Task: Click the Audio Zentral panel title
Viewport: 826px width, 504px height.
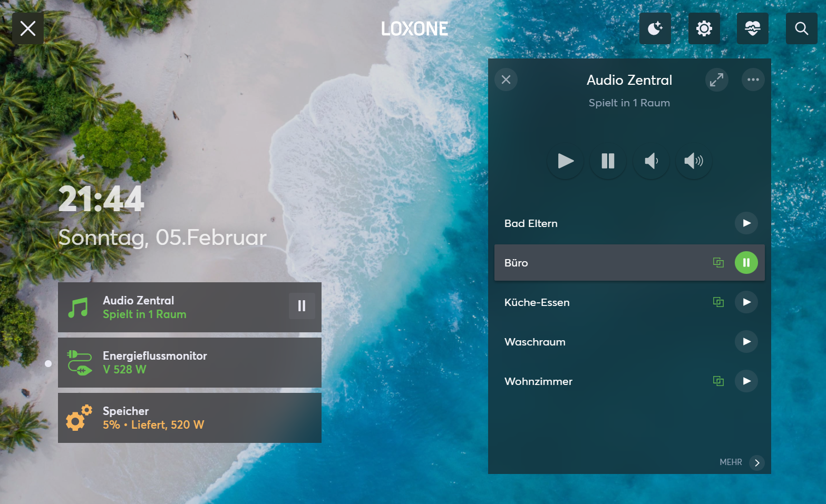Action: coord(629,80)
